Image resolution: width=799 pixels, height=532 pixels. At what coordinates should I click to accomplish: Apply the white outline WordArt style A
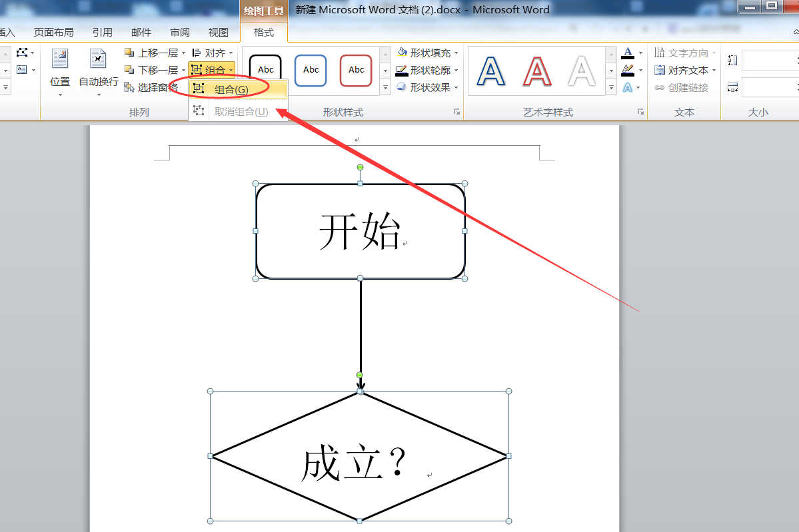click(x=581, y=71)
